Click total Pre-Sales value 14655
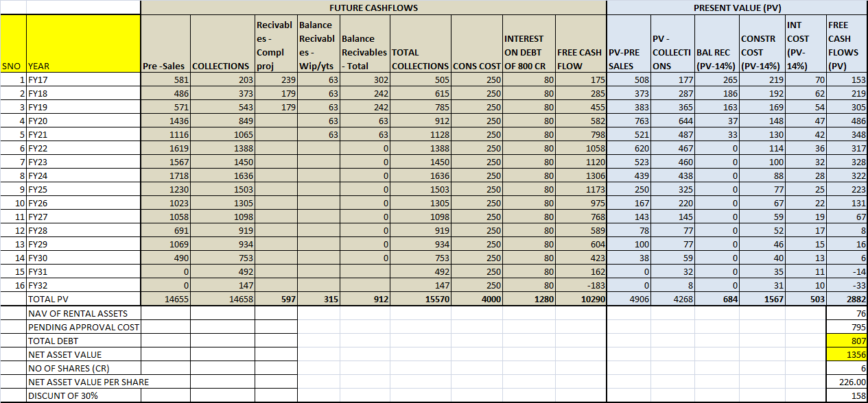 click(165, 299)
